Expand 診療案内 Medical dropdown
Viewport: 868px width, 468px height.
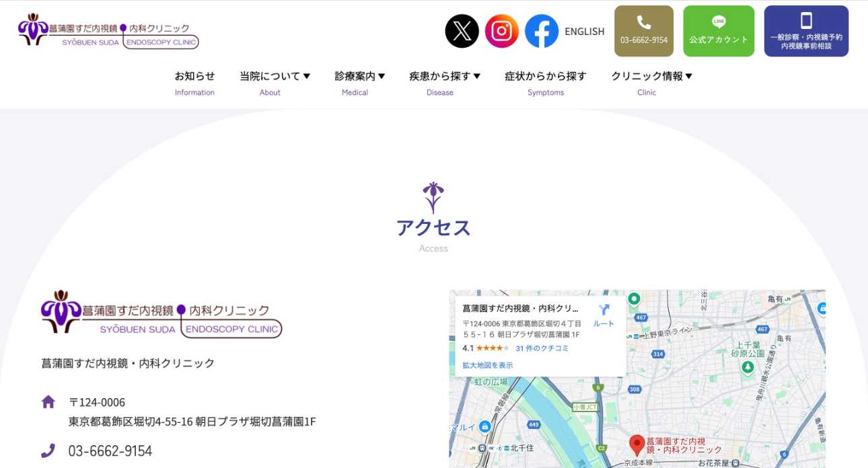[x=360, y=83]
